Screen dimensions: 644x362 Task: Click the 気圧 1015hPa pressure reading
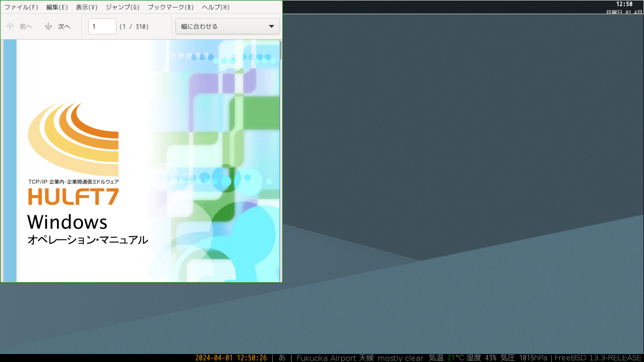pyautogui.click(x=524, y=358)
